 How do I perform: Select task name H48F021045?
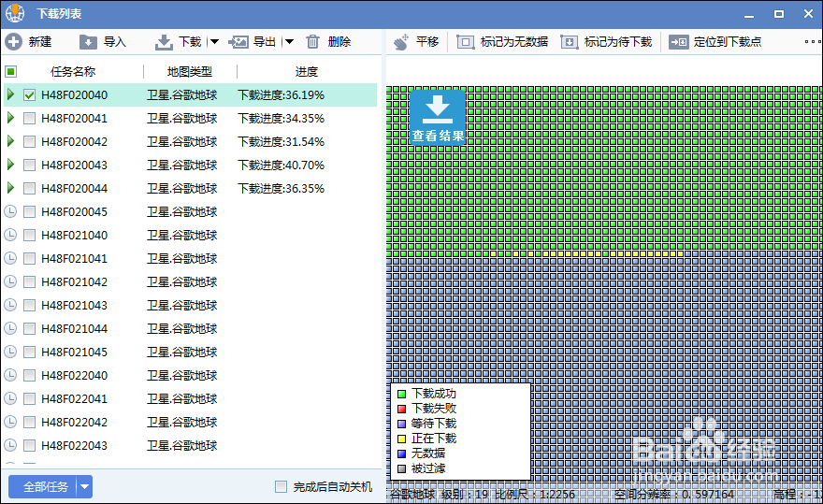(75, 352)
